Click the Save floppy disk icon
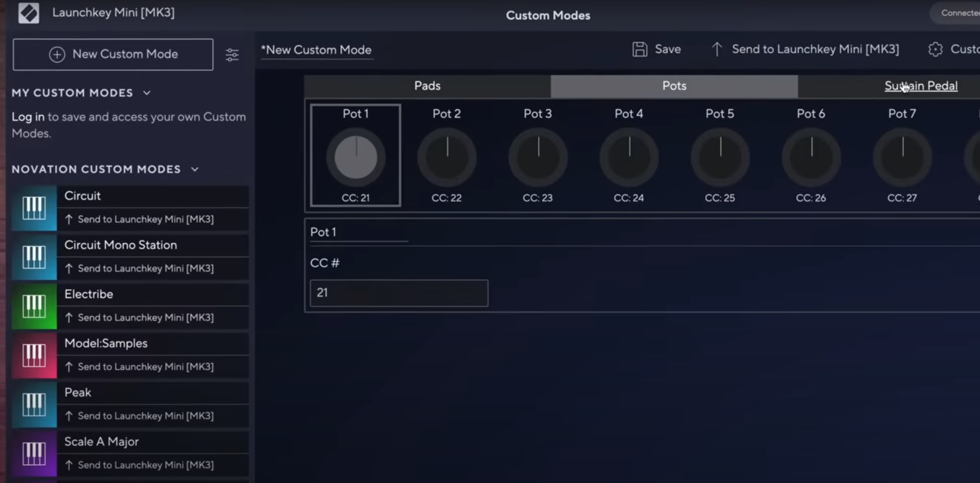Viewport: 980px width, 483px height. coord(639,49)
